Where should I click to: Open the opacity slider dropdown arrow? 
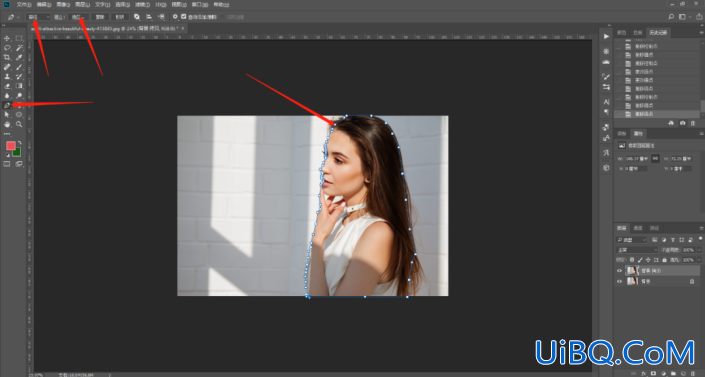point(699,250)
